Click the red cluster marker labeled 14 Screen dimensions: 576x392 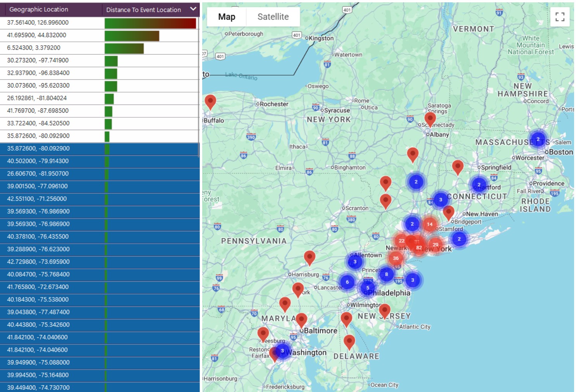point(430,224)
